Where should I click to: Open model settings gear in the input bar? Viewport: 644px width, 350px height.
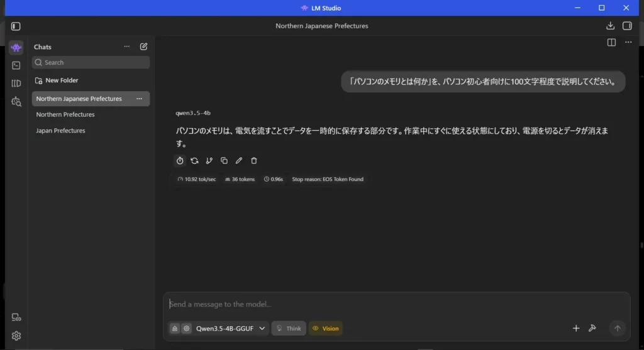click(186, 328)
